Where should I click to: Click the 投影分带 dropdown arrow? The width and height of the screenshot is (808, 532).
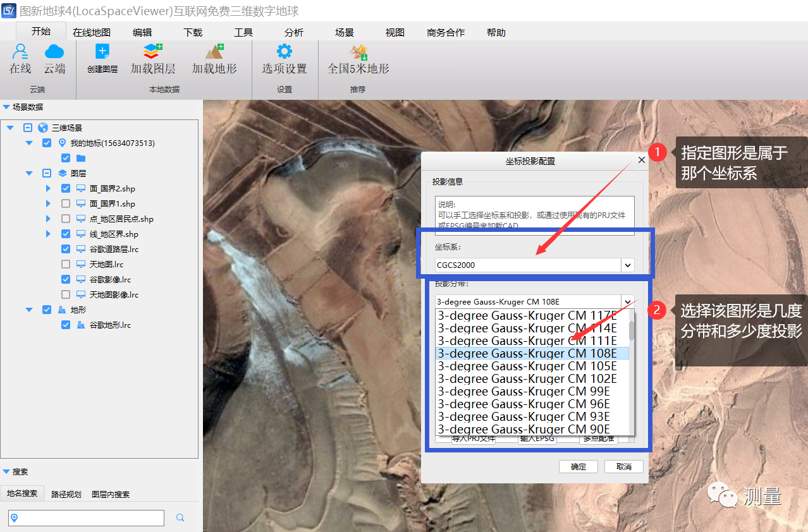tap(627, 301)
